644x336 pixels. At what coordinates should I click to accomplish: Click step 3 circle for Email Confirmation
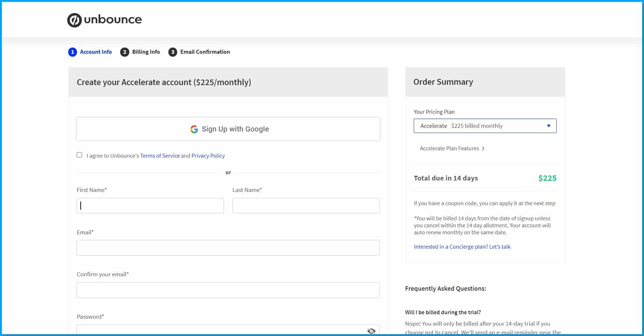pyautogui.click(x=173, y=52)
